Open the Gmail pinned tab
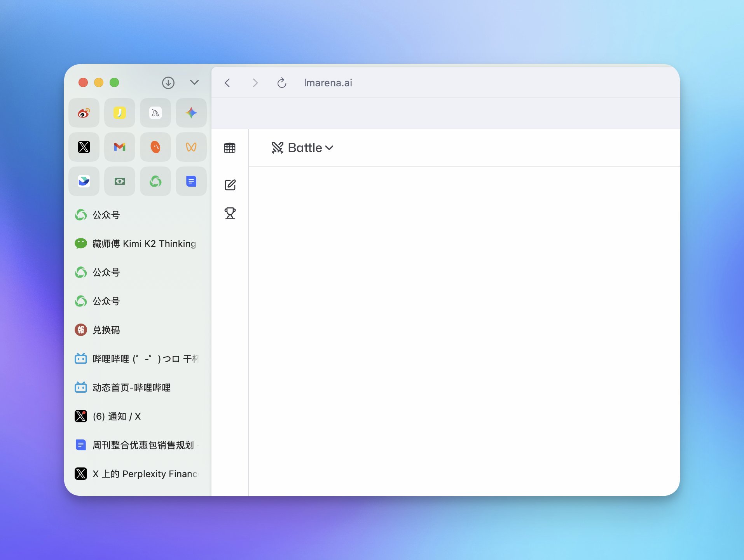This screenshot has width=744, height=560. point(120,147)
